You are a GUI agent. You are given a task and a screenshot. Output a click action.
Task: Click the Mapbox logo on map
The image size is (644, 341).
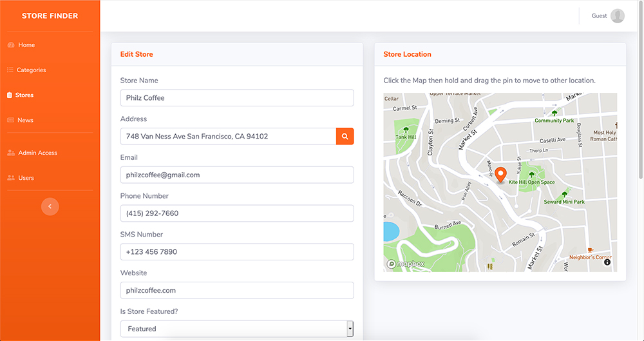point(406,264)
